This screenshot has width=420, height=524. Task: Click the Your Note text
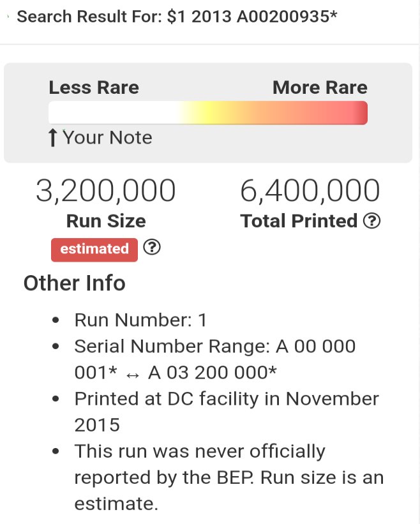point(107,137)
